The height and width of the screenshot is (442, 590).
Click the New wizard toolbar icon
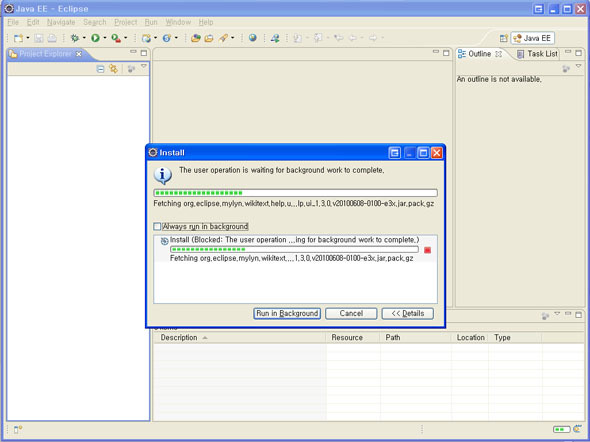(18, 38)
